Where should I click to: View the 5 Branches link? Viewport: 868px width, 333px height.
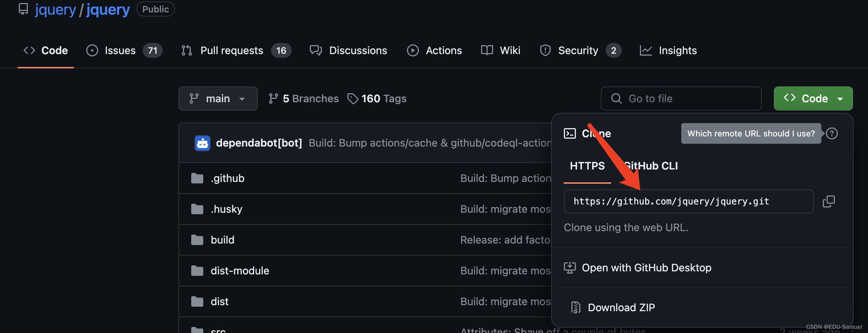(304, 98)
